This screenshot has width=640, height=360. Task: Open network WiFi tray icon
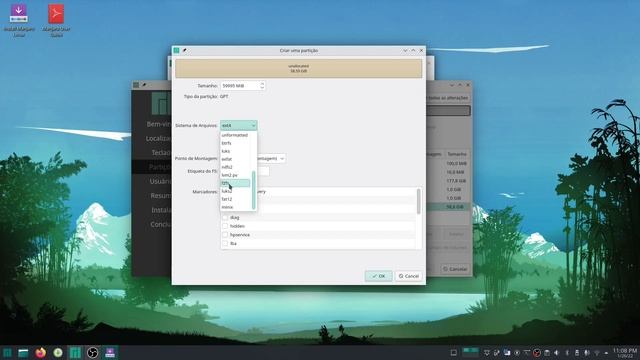(x=597, y=353)
